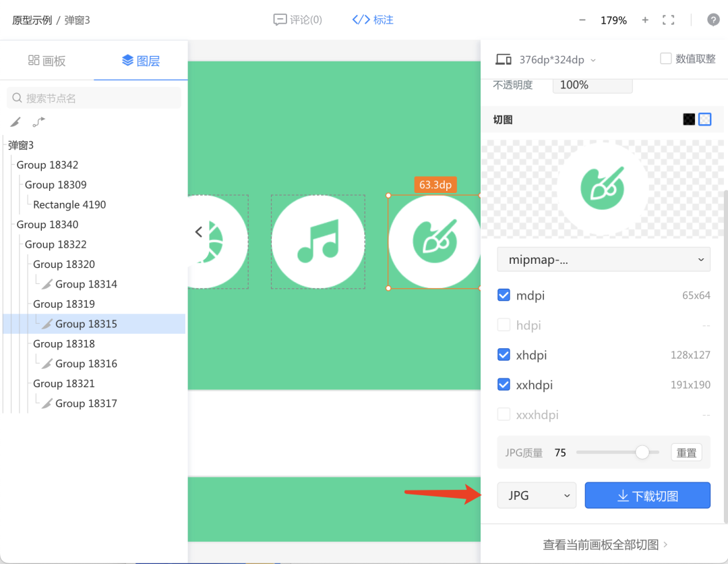Click the JPG quality slider handle
The image size is (728, 564).
point(642,452)
